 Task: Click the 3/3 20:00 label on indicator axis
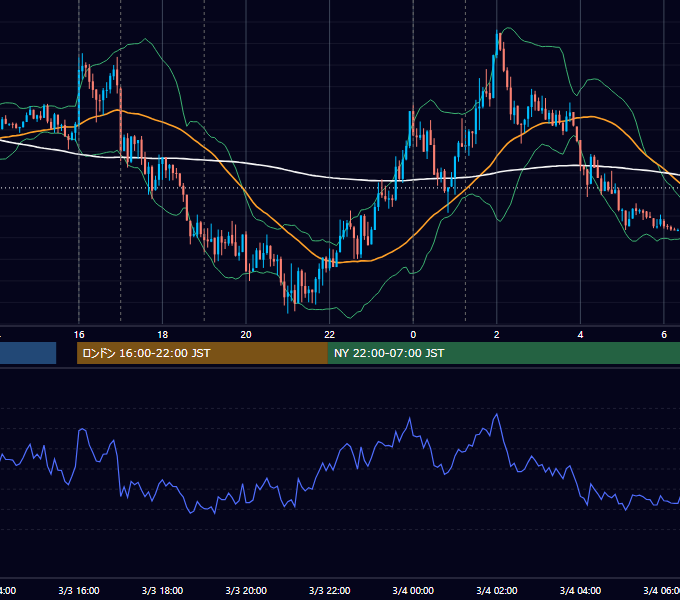click(246, 591)
